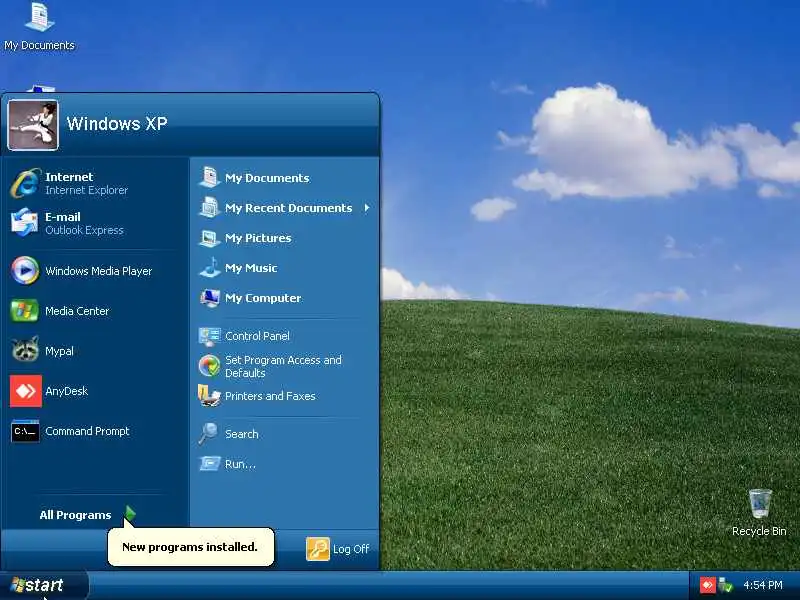Launch AnyDesk red icon in Start menu
The height and width of the screenshot is (600, 800).
coord(26,391)
